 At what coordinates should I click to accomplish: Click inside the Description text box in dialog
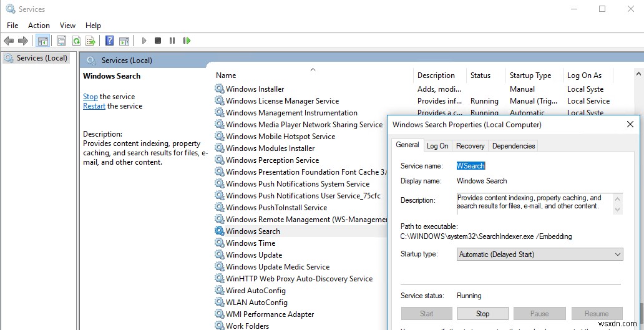point(534,203)
